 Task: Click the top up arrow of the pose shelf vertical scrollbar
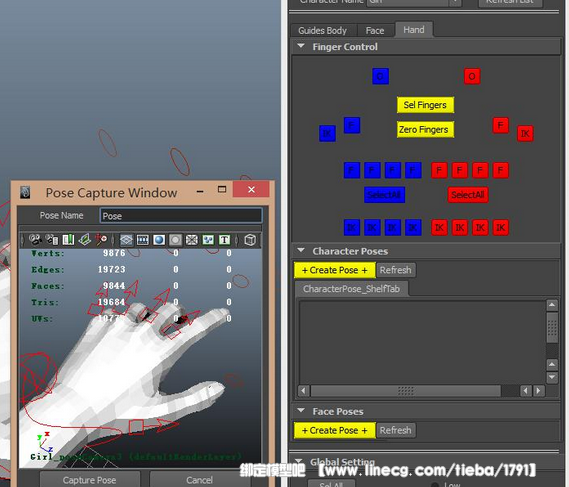coord(552,305)
